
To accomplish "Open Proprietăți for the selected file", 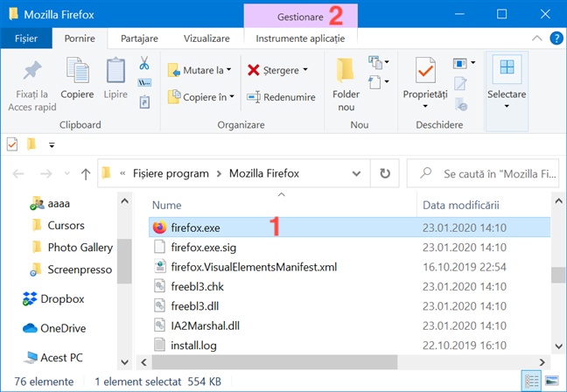I will pyautogui.click(x=425, y=83).
